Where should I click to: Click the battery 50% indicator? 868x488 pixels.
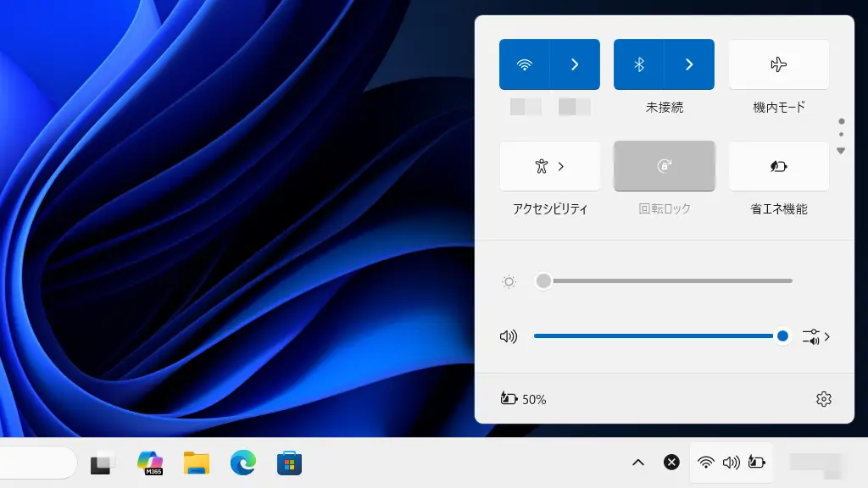(x=523, y=399)
